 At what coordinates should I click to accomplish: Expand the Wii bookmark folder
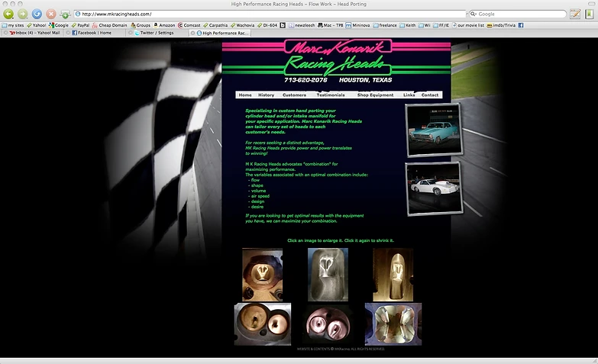pos(424,25)
